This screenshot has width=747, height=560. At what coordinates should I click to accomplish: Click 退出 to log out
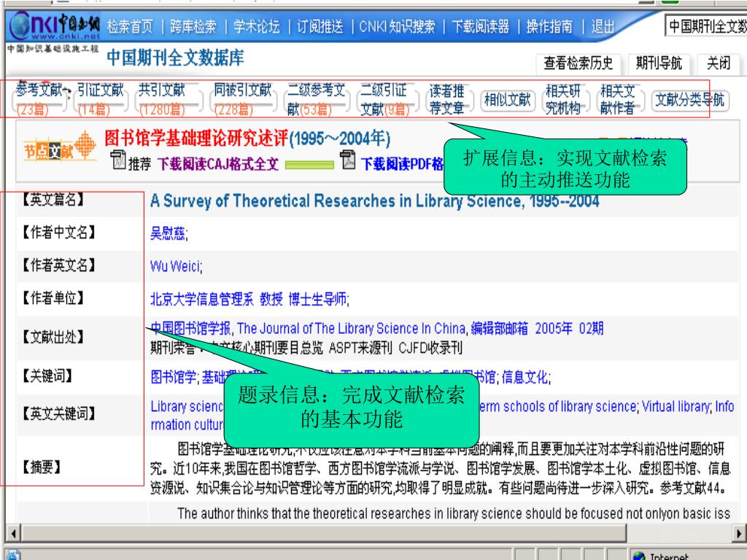point(603,26)
